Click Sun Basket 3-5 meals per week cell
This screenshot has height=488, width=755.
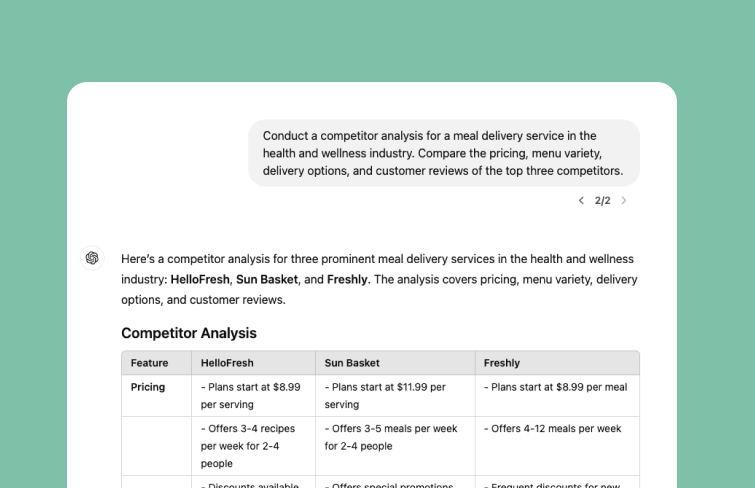pos(395,446)
